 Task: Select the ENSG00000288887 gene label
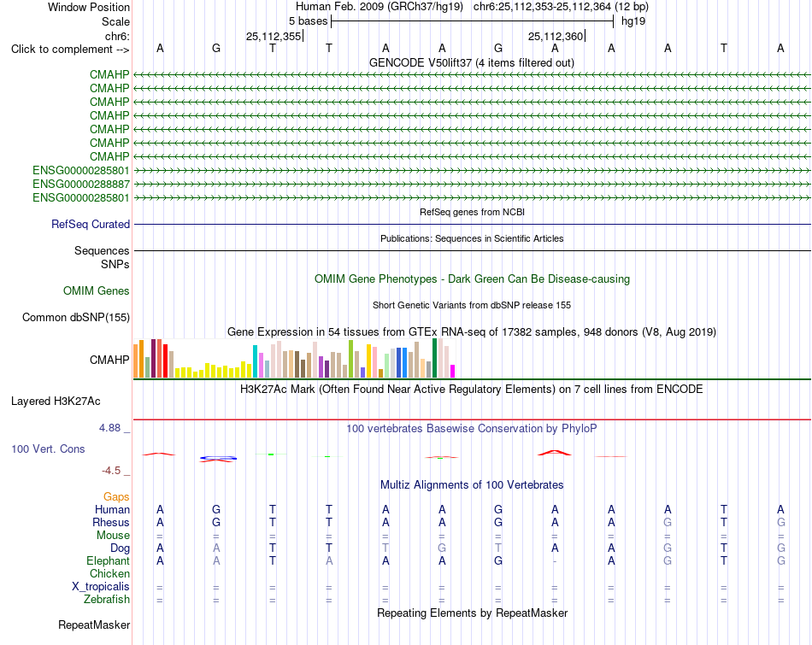[x=81, y=185]
